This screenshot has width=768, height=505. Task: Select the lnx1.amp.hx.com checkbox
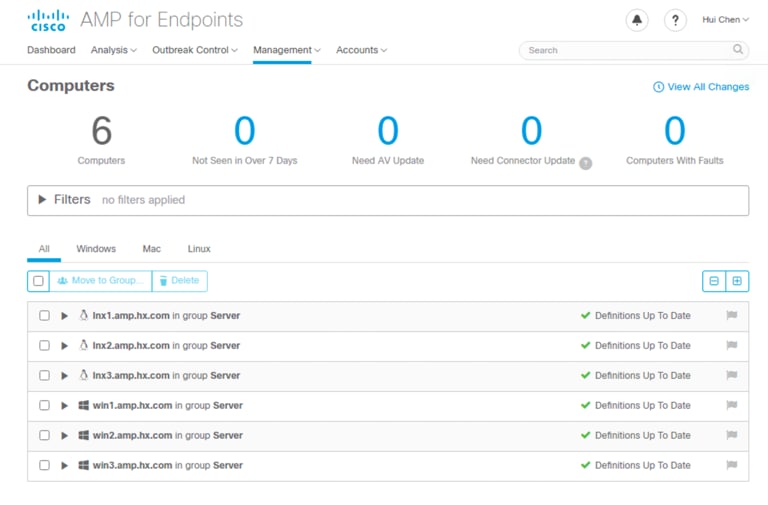44,315
